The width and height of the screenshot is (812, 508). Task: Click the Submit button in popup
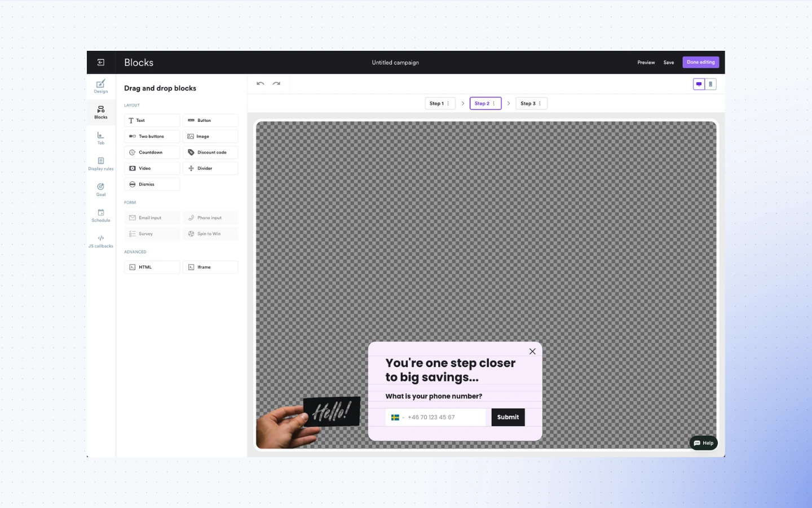pyautogui.click(x=508, y=417)
